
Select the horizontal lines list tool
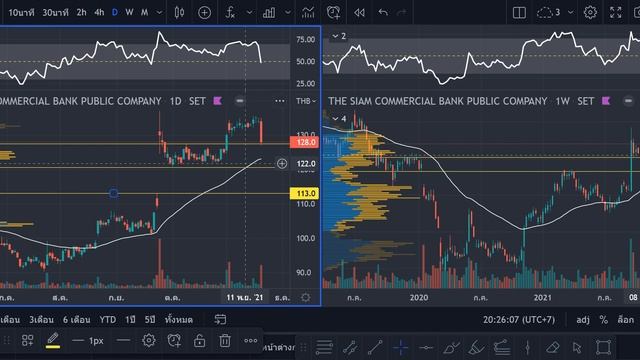coord(324,347)
